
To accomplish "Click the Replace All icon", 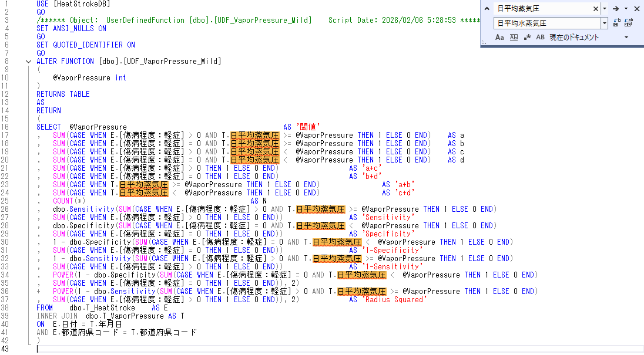I will (x=629, y=23).
